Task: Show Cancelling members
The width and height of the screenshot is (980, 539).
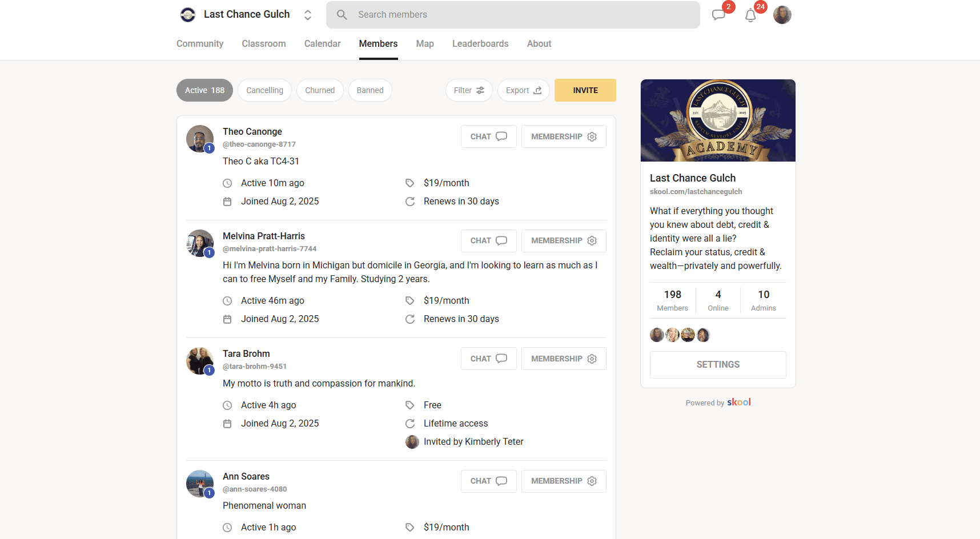Action: coord(264,90)
